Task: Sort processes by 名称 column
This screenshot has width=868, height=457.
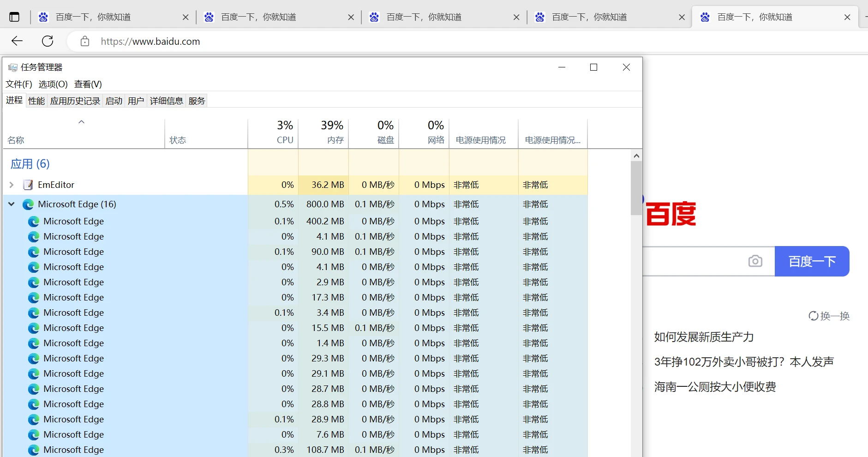Action: pos(84,134)
